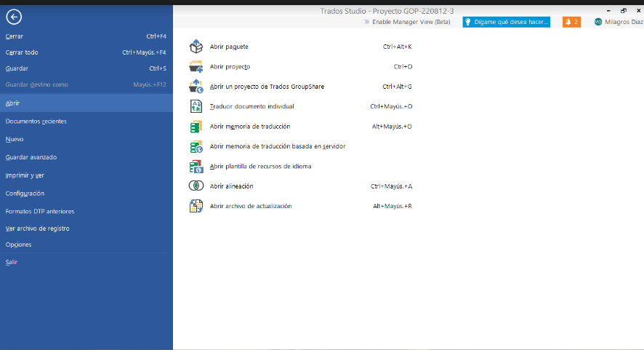
Task: Click Abrir un proyecto de Trados GroupShare
Action: point(267,87)
